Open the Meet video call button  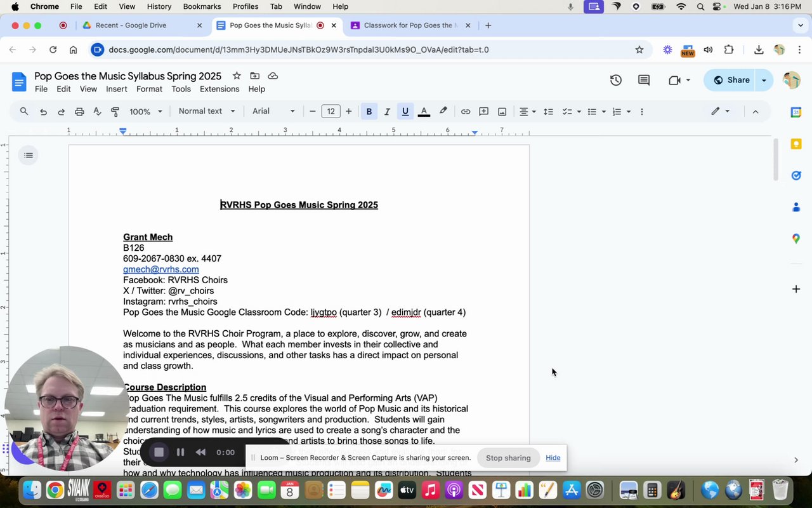click(679, 80)
